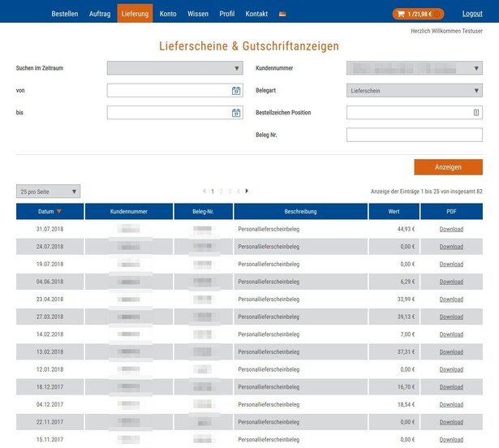499x448 pixels.
Task: Open calendar picker for 'von' date
Action: (x=236, y=91)
